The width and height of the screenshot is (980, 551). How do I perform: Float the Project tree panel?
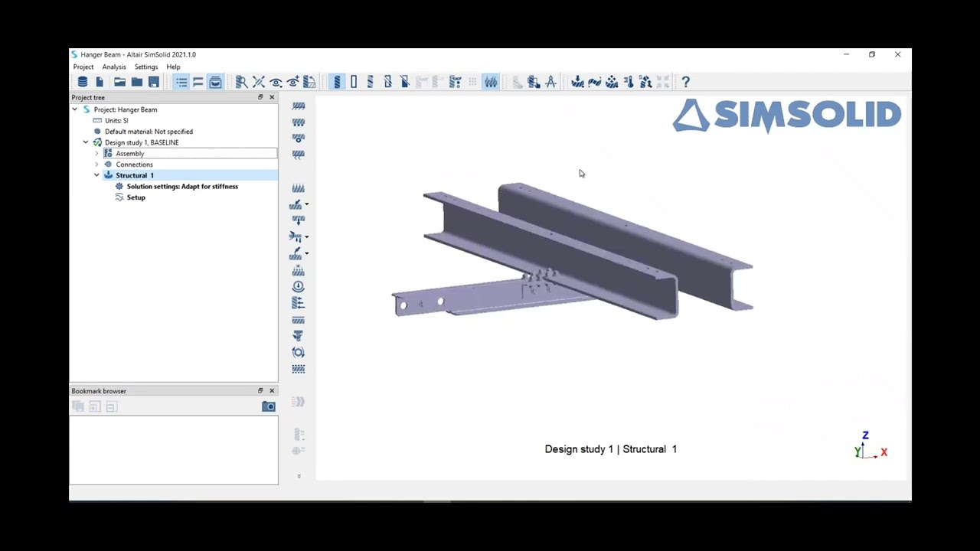pos(260,97)
